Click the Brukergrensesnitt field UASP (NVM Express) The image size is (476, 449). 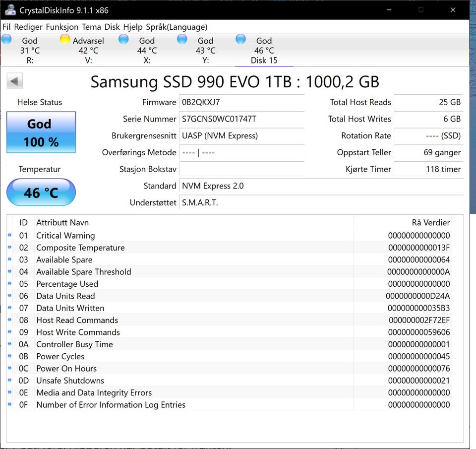(242, 136)
